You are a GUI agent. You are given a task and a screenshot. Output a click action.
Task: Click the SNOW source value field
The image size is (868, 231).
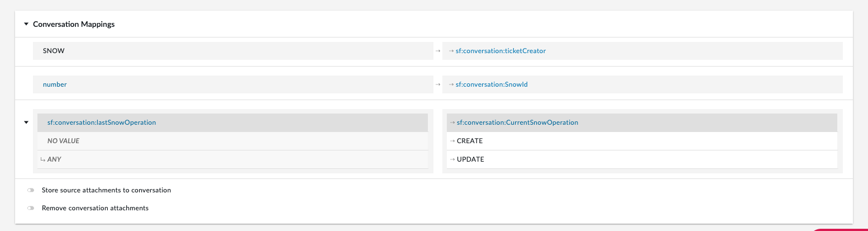[233, 51]
